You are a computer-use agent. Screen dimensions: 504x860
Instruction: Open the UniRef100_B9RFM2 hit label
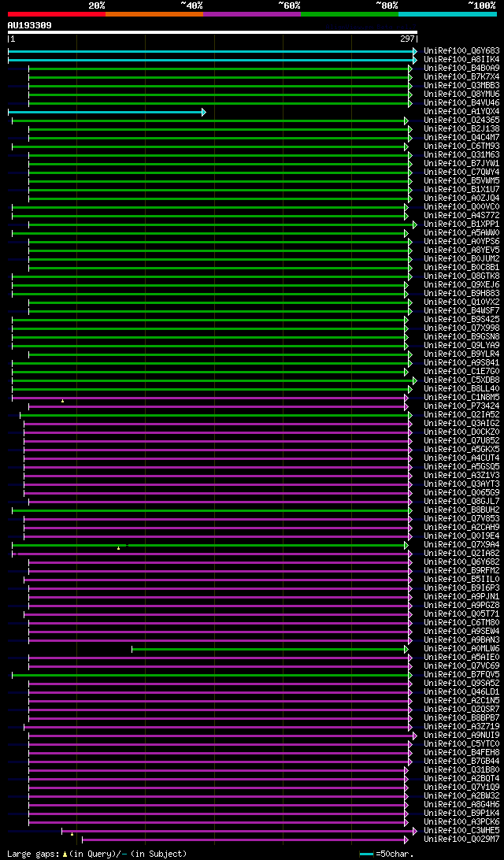[x=461, y=571]
